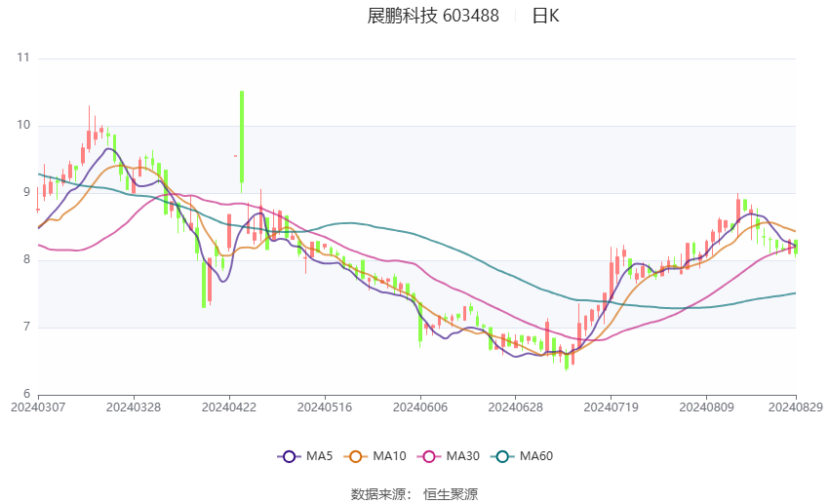Click the tall green candlestick near 10.5
829x504 pixels.
[242, 137]
